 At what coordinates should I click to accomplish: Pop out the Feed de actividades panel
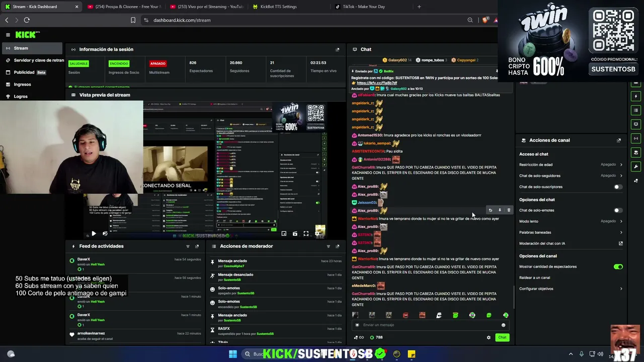[x=197, y=246]
